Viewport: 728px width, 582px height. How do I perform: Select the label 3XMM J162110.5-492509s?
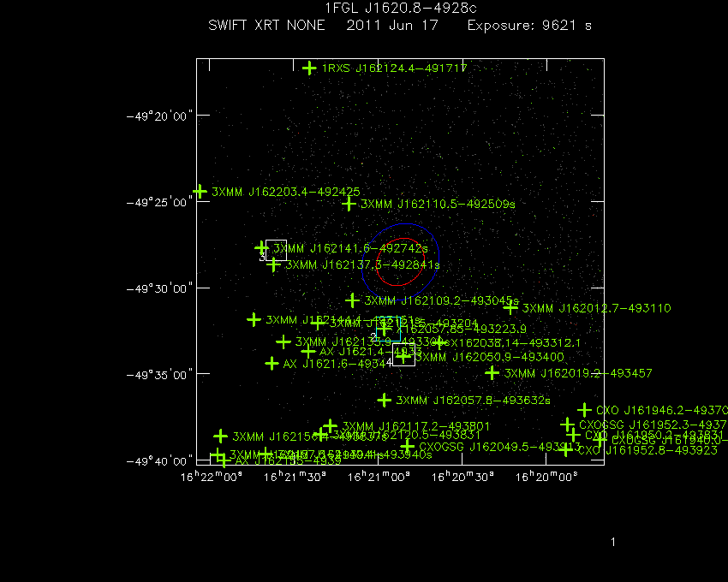pos(438,205)
